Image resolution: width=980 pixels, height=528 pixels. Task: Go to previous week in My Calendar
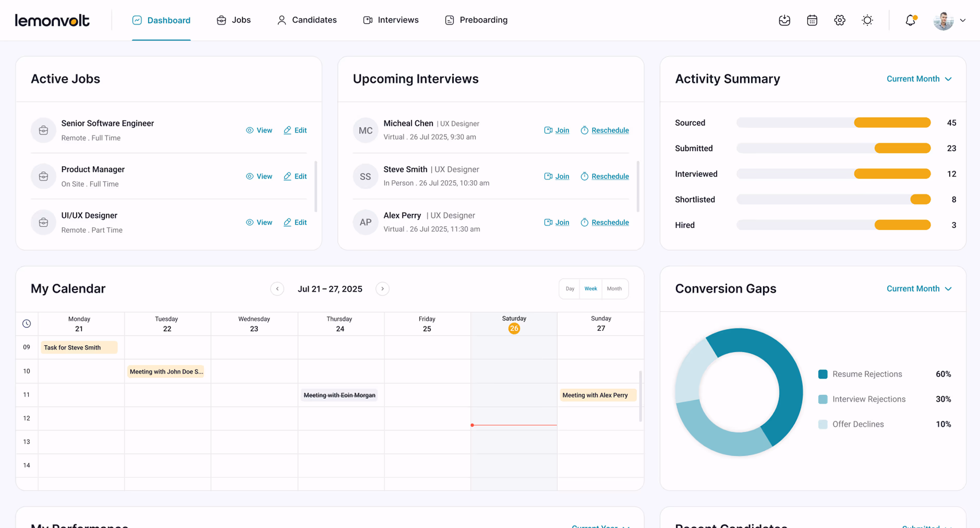pyautogui.click(x=277, y=289)
